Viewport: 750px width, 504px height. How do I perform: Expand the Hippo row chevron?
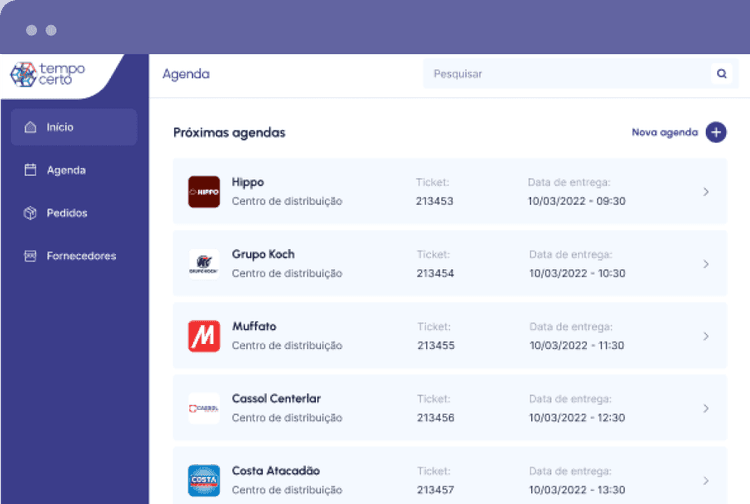706,192
